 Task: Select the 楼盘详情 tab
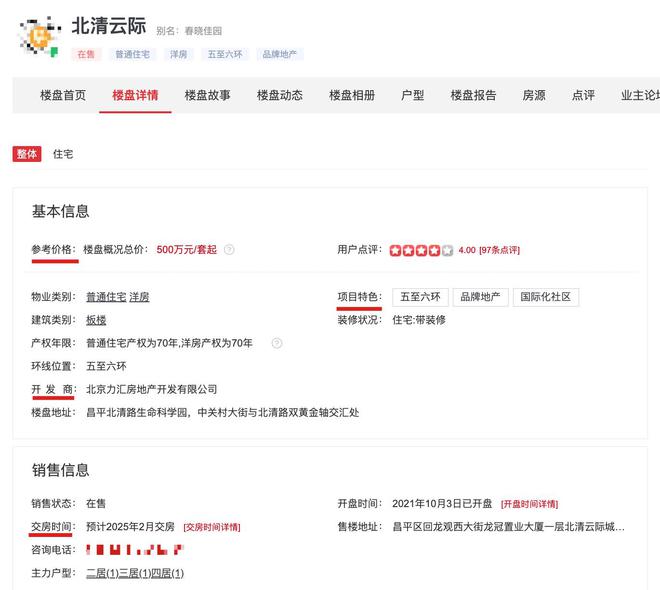pyautogui.click(x=135, y=95)
